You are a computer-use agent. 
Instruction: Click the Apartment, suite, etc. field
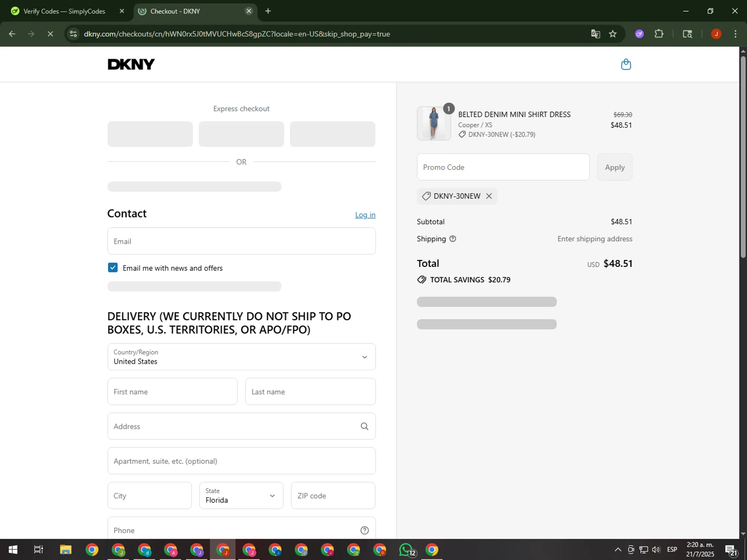[242, 461]
